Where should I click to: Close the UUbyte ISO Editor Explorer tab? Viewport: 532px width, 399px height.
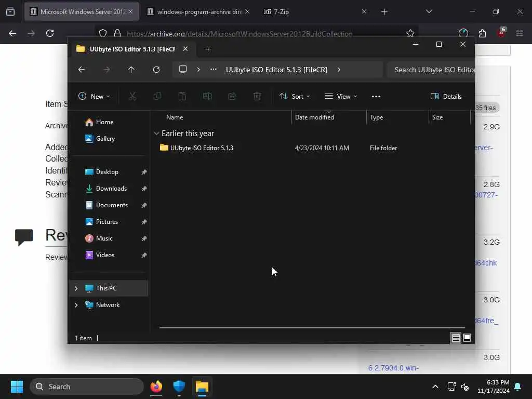pyautogui.click(x=185, y=49)
